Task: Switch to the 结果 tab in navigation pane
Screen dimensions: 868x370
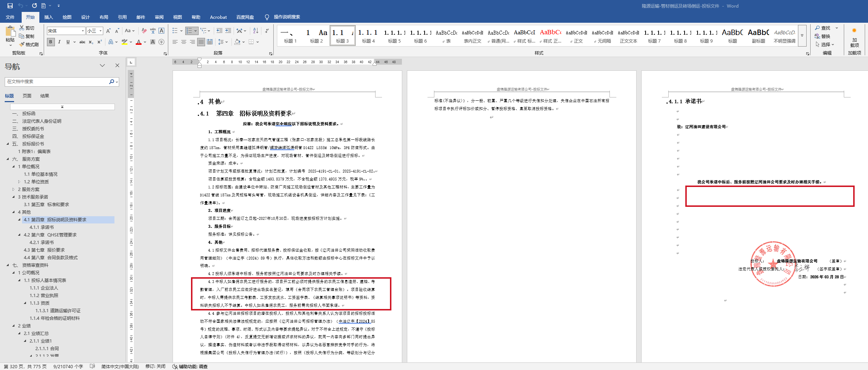Action: (45, 96)
